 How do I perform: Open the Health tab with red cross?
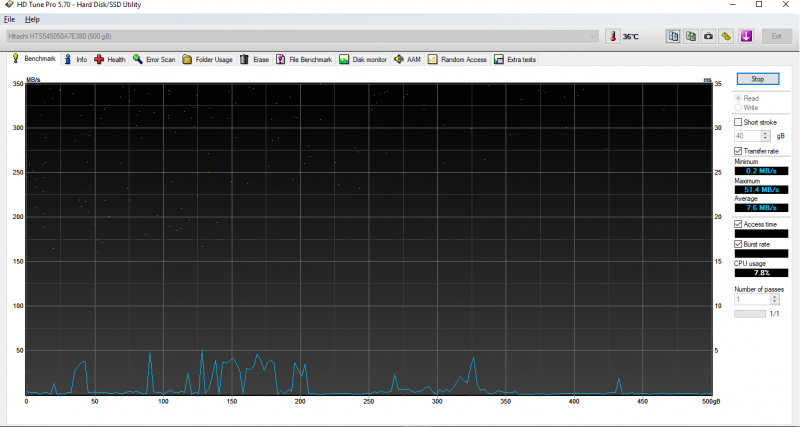click(110, 59)
